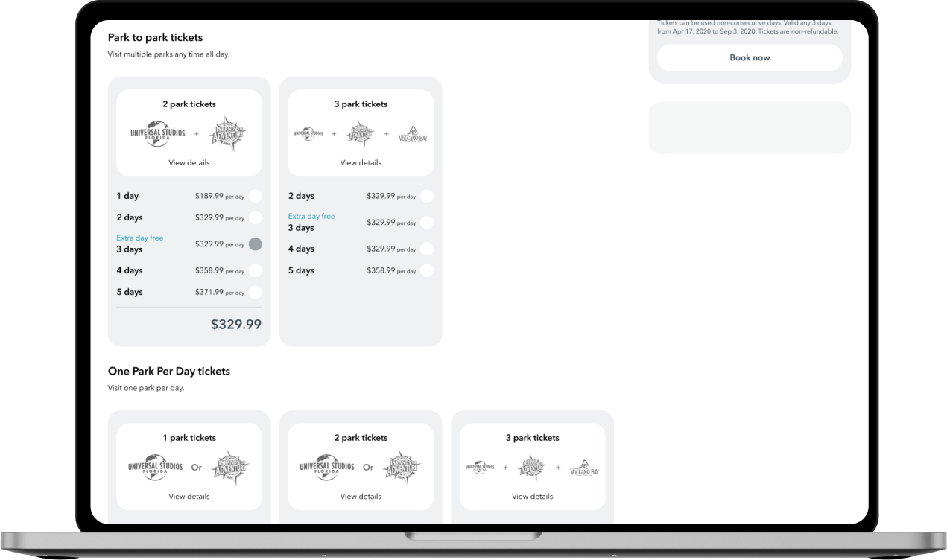Click Universal Studios logo in One Park Per Day 3 park tickets
Image resolution: width=947 pixels, height=560 pixels.
coord(480,468)
